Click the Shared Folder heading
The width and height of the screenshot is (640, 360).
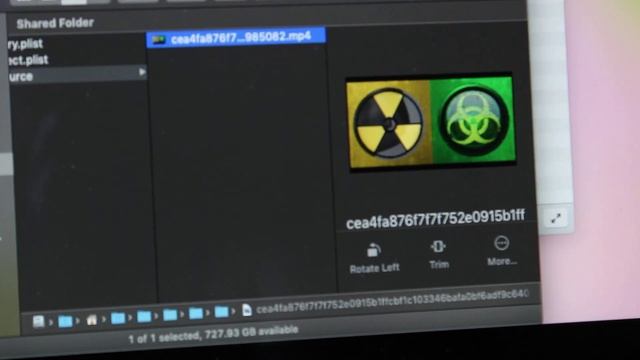(x=55, y=23)
